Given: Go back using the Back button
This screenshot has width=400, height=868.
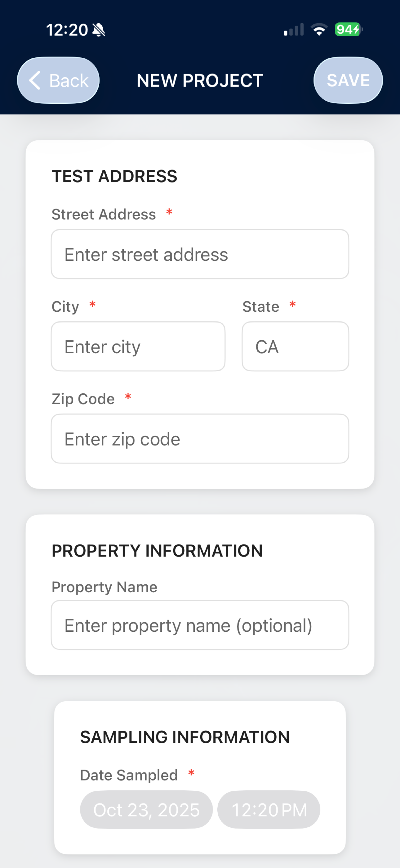Looking at the screenshot, I should click(58, 80).
